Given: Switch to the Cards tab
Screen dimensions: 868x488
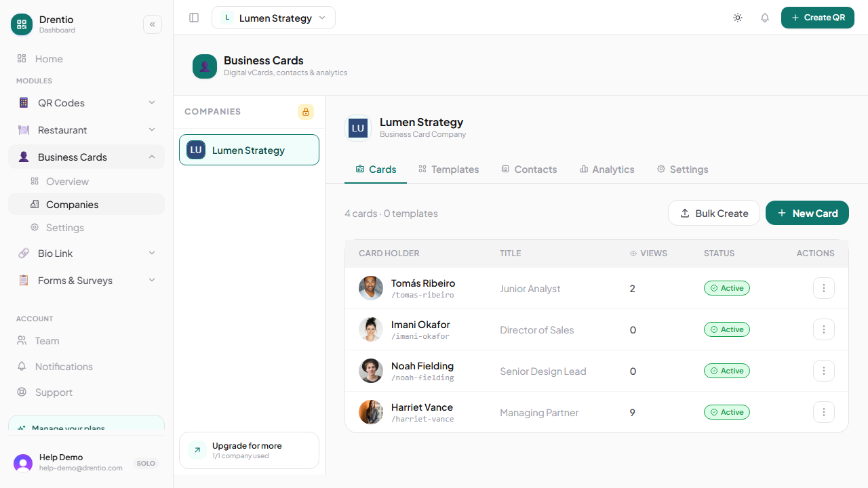Looking at the screenshot, I should [376, 169].
